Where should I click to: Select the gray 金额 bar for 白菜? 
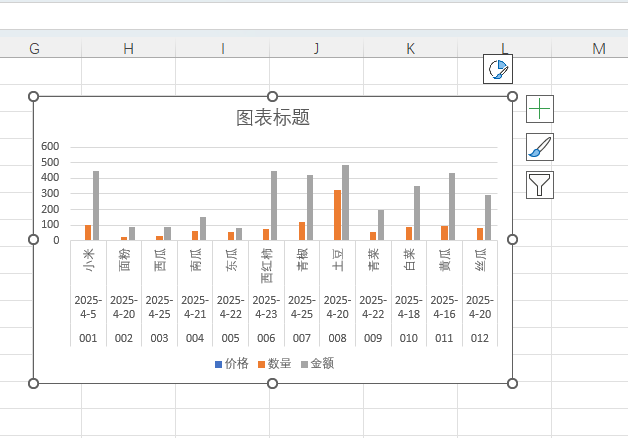tap(417, 213)
